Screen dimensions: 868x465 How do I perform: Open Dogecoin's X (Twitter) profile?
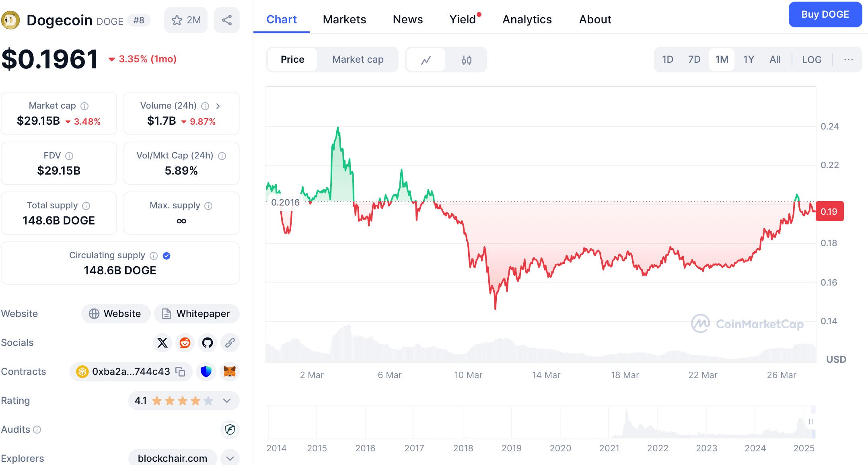coord(162,343)
